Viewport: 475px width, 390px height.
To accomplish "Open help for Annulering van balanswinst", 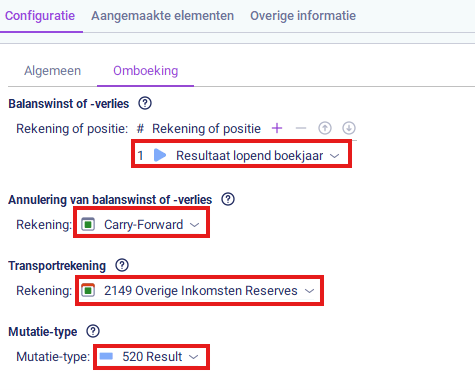I will point(228,199).
